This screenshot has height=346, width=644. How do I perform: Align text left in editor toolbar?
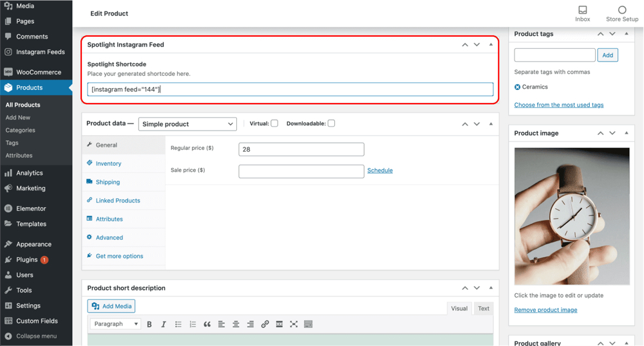(222, 324)
